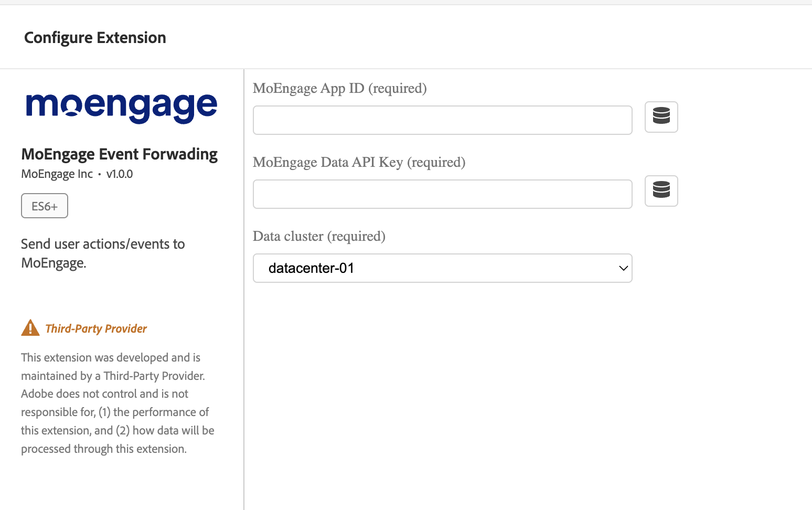Click the third-party disclaimer paragraph
This screenshot has height=510, width=812.
117,403
